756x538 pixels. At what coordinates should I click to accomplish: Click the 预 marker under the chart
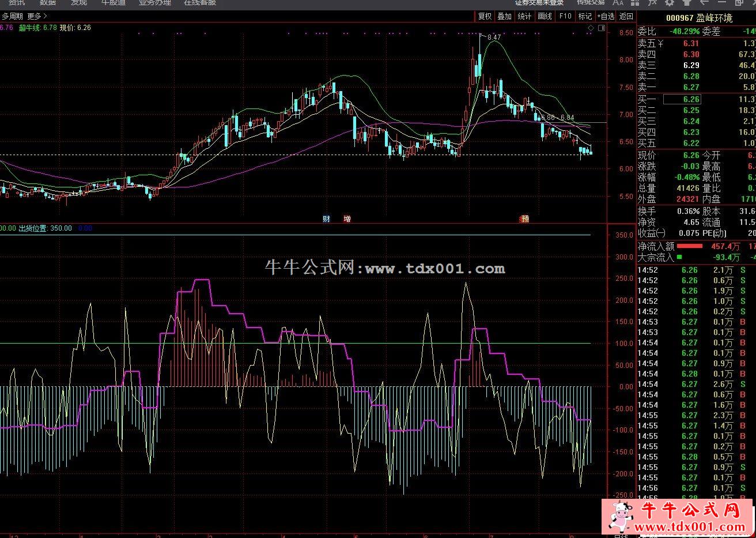524,219
